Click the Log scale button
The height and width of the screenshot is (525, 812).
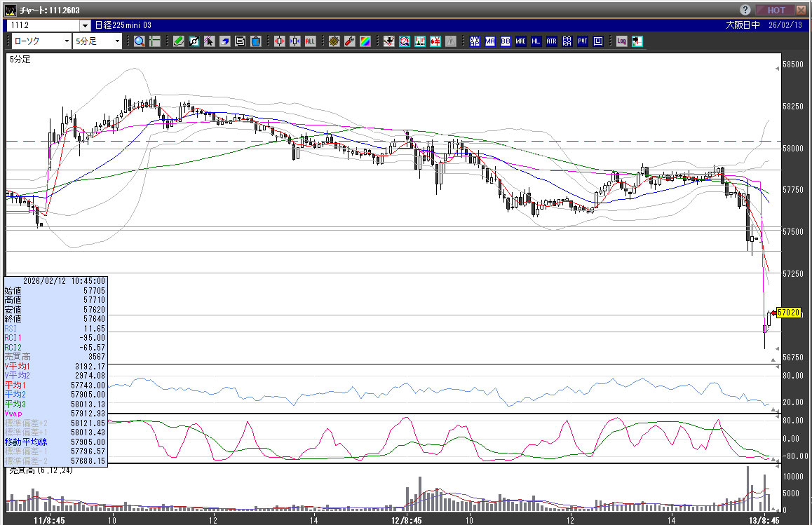click(x=621, y=41)
